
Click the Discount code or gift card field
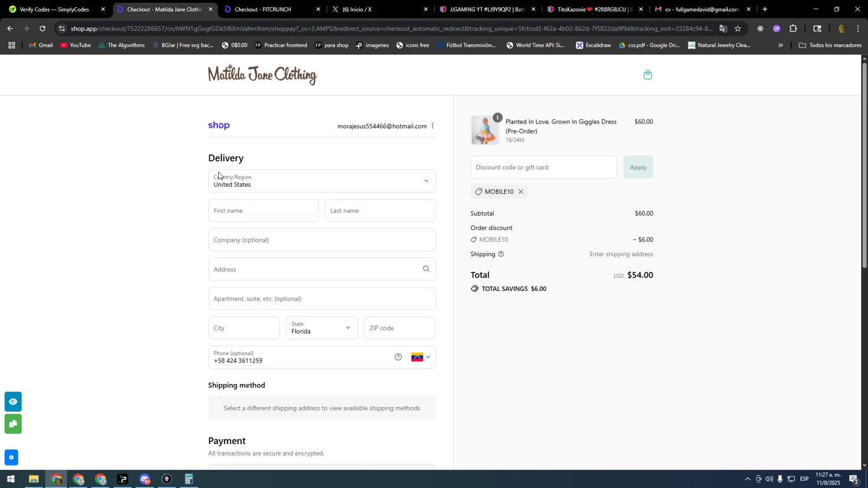click(543, 167)
